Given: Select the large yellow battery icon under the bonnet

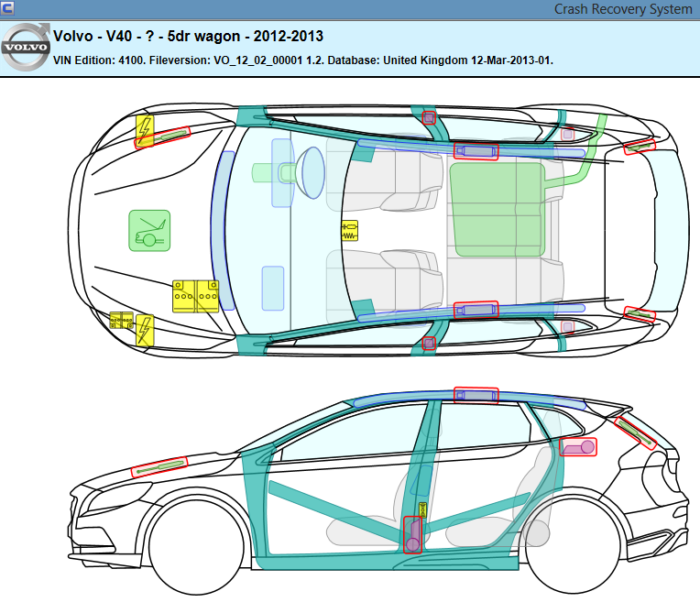Looking at the screenshot, I should tap(195, 297).
